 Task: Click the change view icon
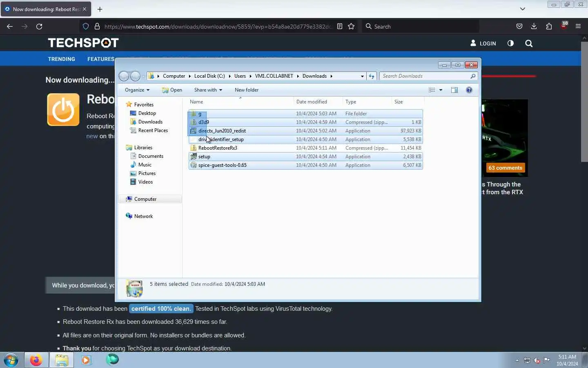[x=432, y=90]
